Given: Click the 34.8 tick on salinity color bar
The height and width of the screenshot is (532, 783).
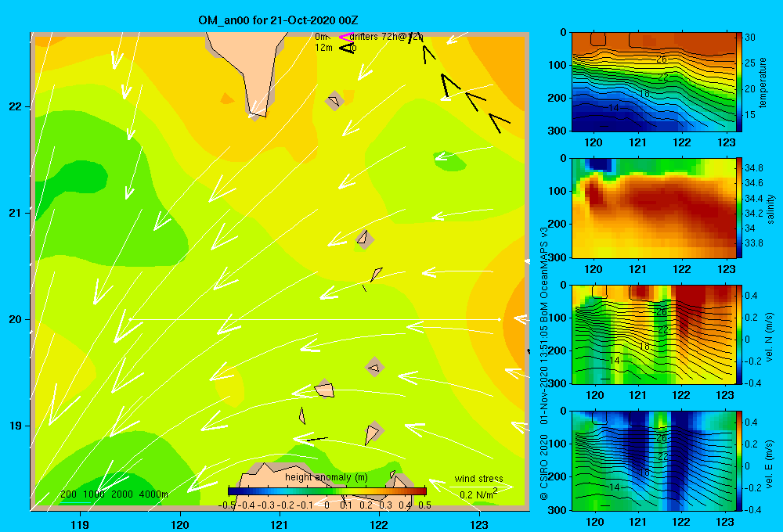Looking at the screenshot, I should pyautogui.click(x=753, y=168).
